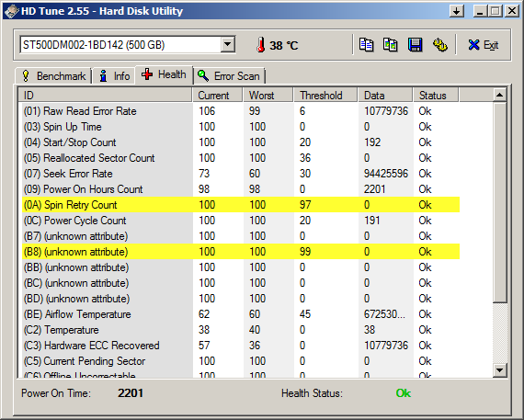Click the current value 106 for Raw Read Error Rate
This screenshot has height=420, width=524.
point(207,111)
